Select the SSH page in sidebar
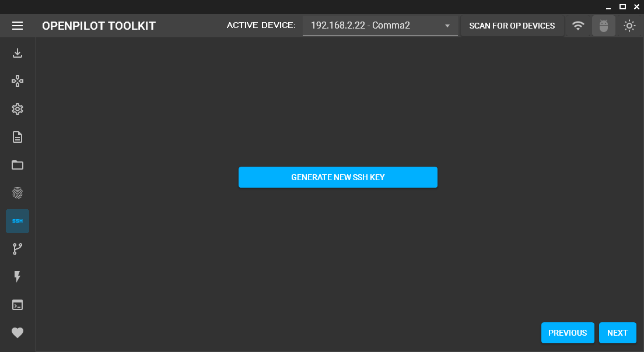Viewport: 644px width, 352px height. [17, 221]
